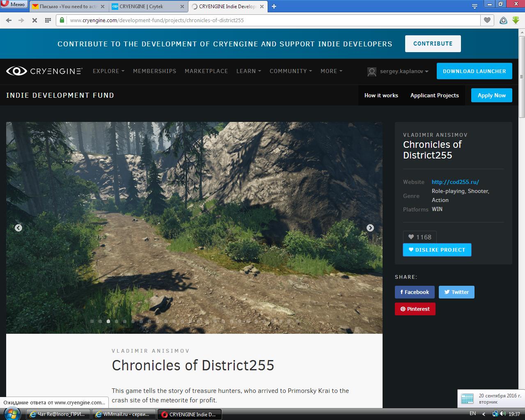Stop page loading with the X icon
Viewport: 525px width, 420px height.
click(34, 20)
